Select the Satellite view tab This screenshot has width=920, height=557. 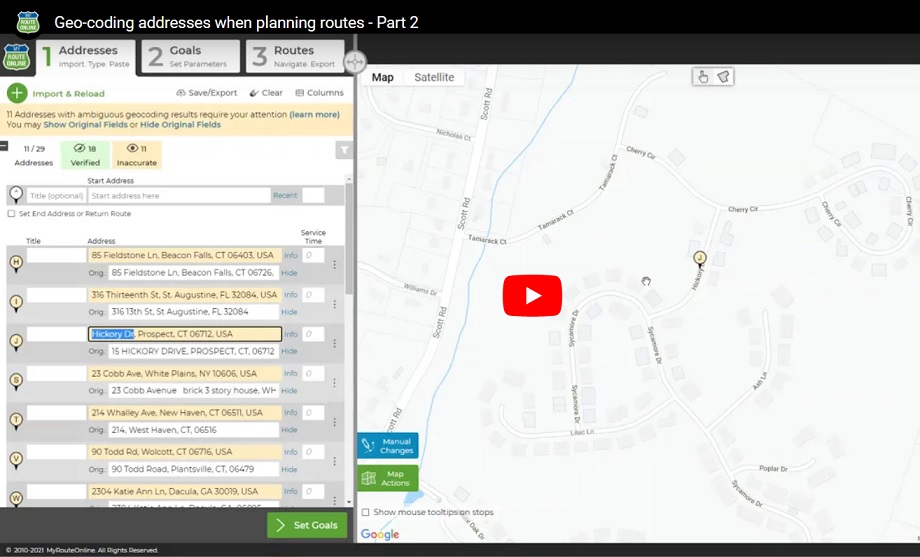click(434, 77)
